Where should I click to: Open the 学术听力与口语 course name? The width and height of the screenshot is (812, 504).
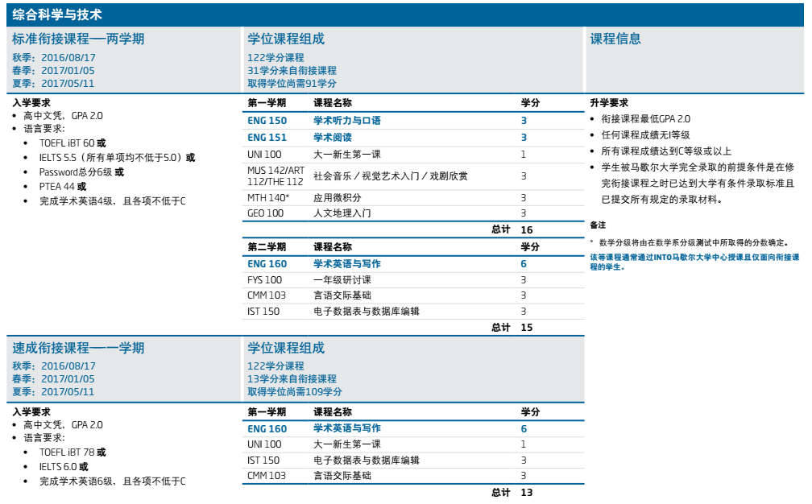(346, 121)
